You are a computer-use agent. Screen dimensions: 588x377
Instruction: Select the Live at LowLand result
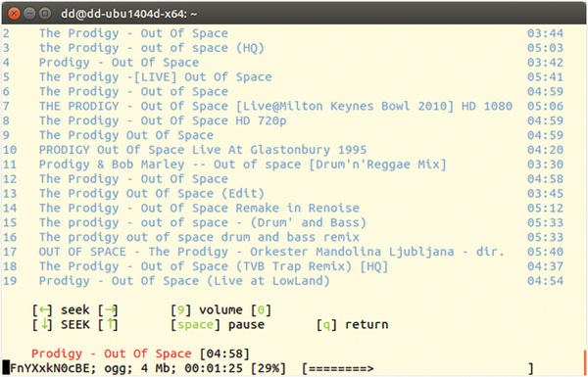click(x=184, y=281)
